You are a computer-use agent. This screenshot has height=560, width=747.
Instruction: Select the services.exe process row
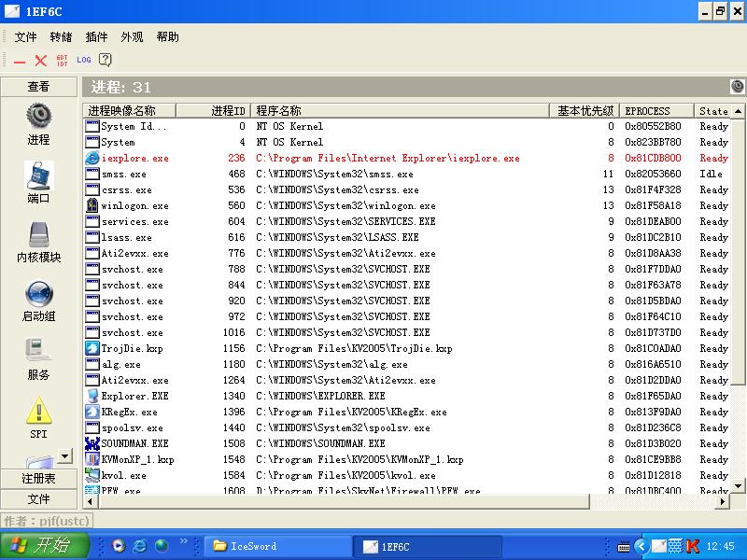click(x=407, y=221)
